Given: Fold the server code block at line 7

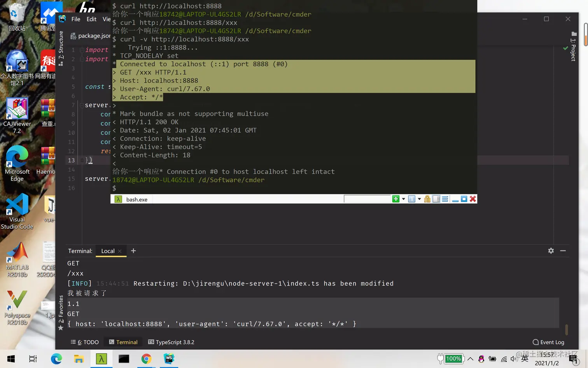Looking at the screenshot, I should 82,105.
